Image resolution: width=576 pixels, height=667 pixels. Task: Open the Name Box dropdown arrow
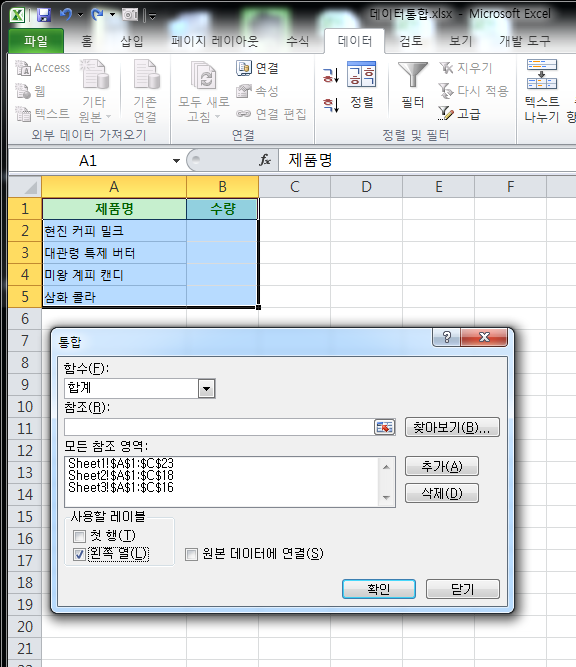click(x=176, y=161)
